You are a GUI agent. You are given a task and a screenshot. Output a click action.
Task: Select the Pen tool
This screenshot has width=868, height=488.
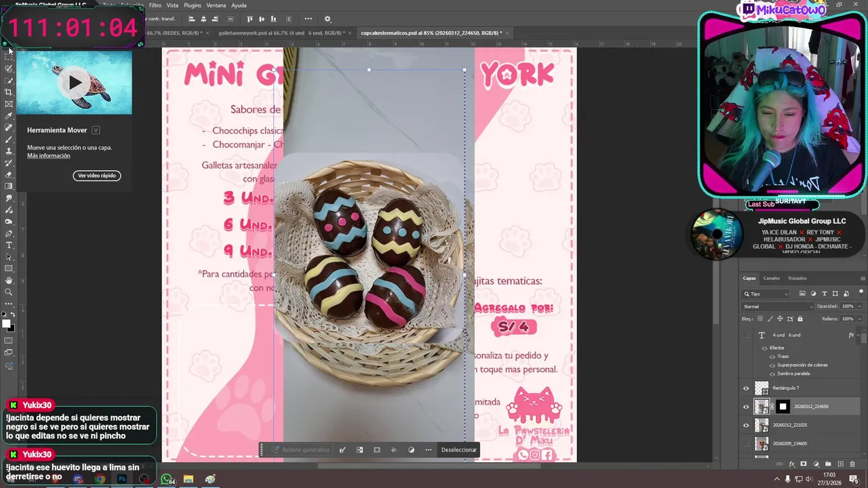(9, 233)
